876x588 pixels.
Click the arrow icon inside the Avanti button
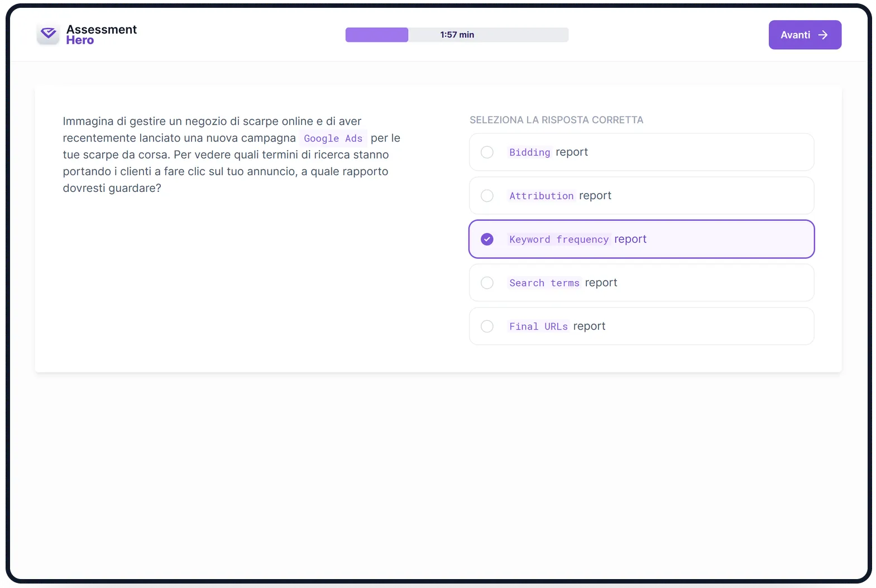(822, 35)
